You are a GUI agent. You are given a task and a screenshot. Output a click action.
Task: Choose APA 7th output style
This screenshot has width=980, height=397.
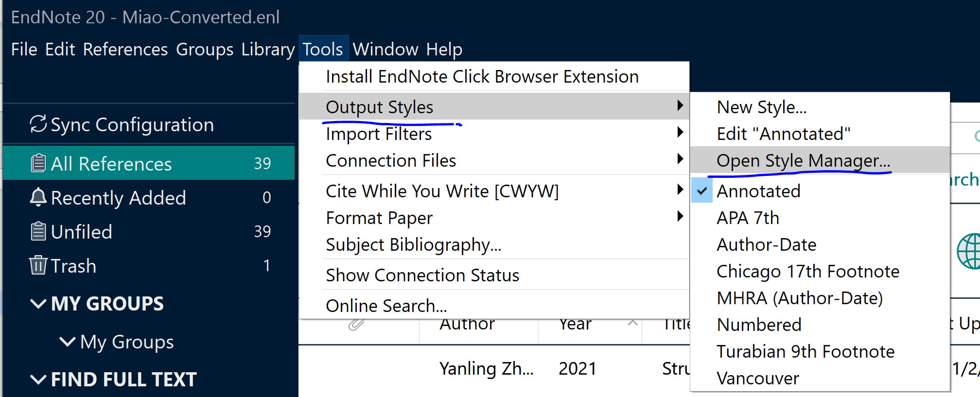point(748,218)
